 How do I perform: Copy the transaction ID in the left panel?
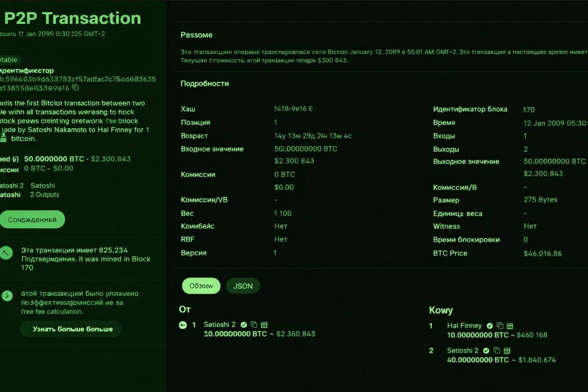(76, 88)
